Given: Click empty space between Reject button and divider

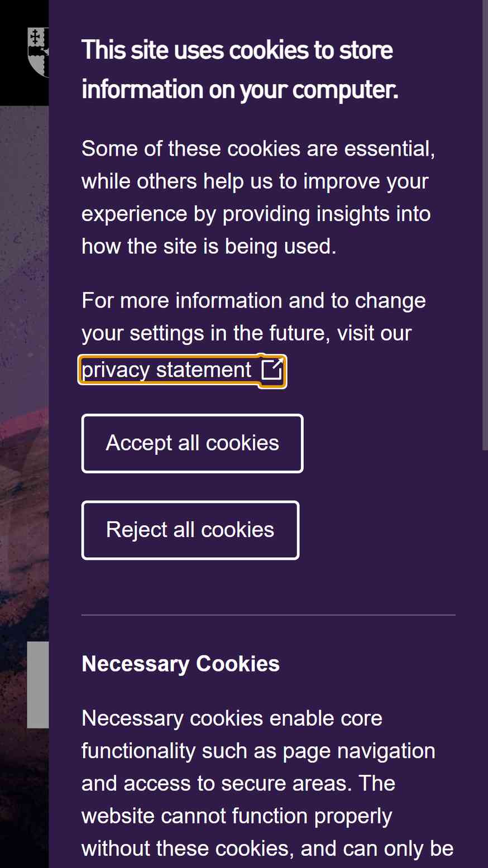Looking at the screenshot, I should pos(268,586).
